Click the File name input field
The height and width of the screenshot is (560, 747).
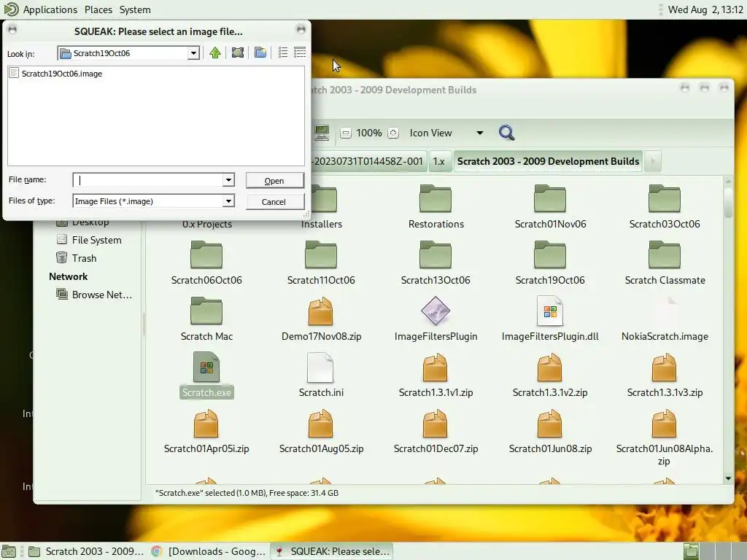click(x=147, y=180)
